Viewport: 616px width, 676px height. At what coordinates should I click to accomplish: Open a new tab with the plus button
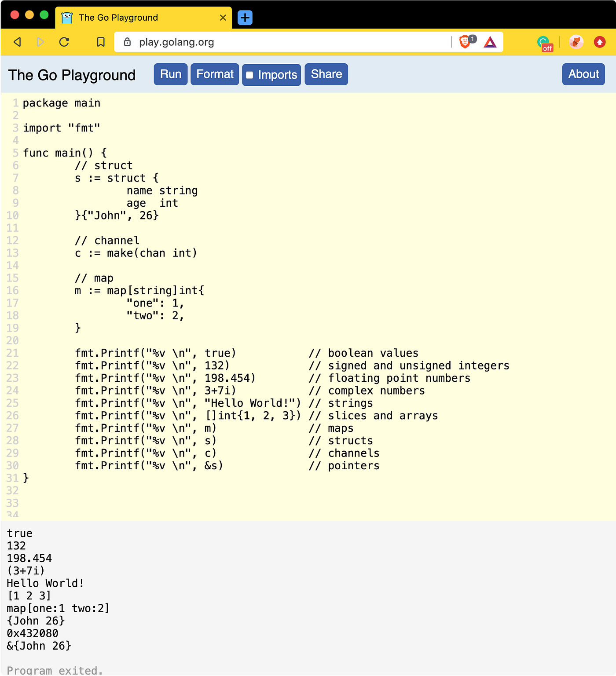pos(245,18)
